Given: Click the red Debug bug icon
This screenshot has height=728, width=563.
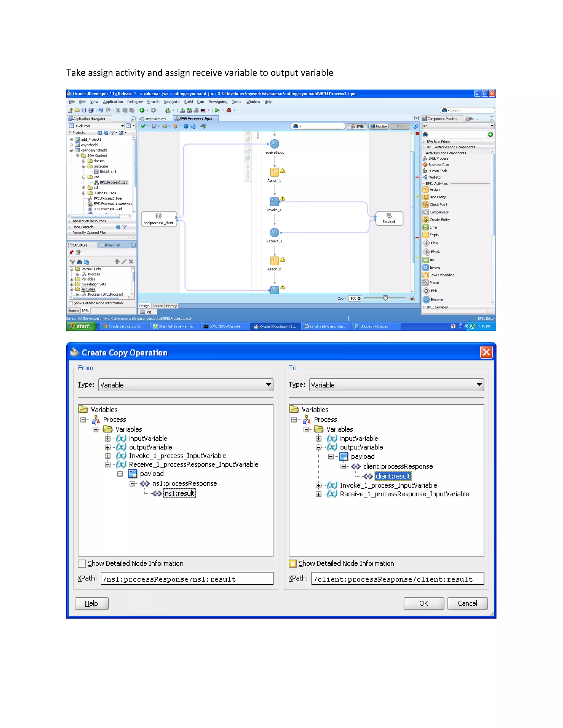Looking at the screenshot, I should [x=229, y=110].
